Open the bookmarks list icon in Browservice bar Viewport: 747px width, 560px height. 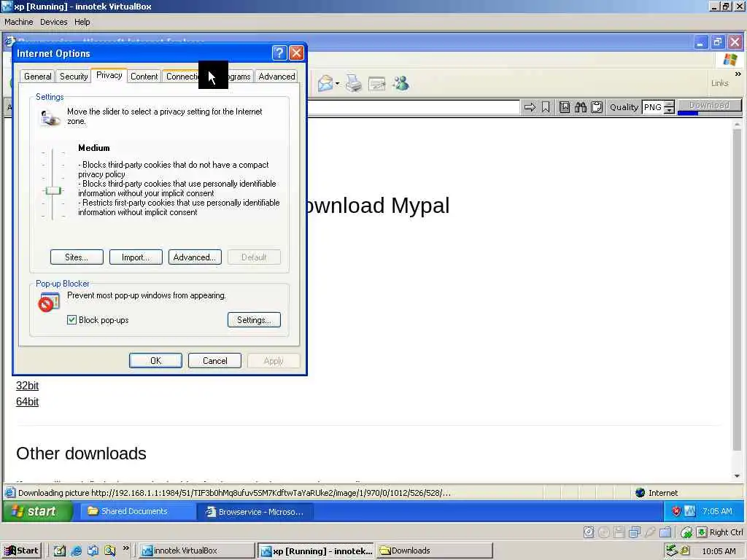pos(565,107)
